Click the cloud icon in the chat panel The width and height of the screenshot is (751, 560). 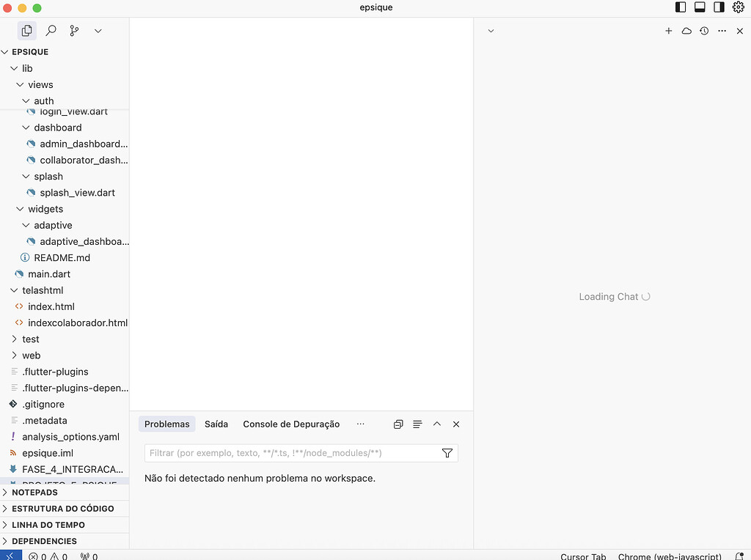[x=686, y=31]
